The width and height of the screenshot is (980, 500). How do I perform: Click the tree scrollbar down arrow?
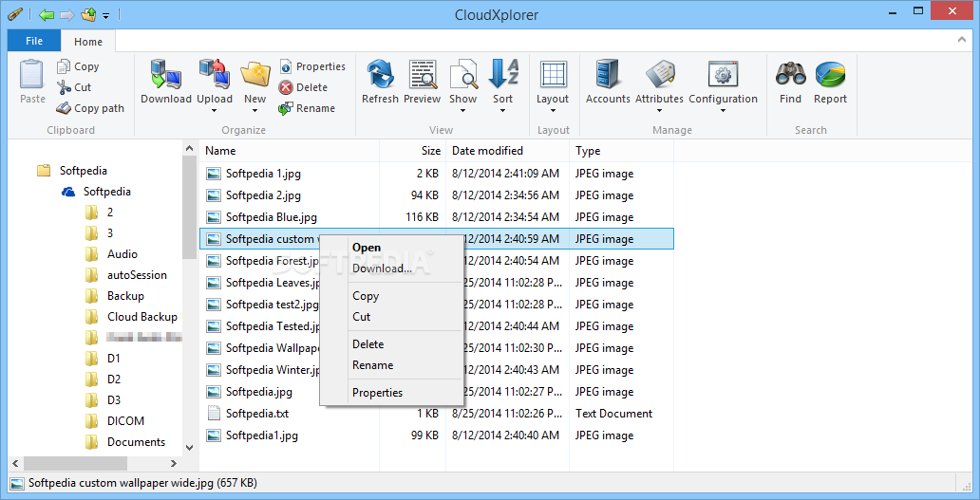click(189, 448)
